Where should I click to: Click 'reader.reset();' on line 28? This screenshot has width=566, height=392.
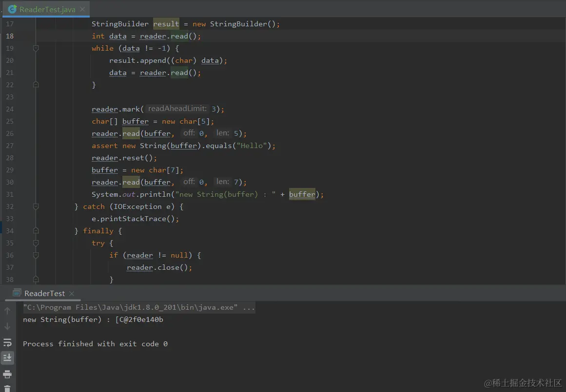(124, 158)
